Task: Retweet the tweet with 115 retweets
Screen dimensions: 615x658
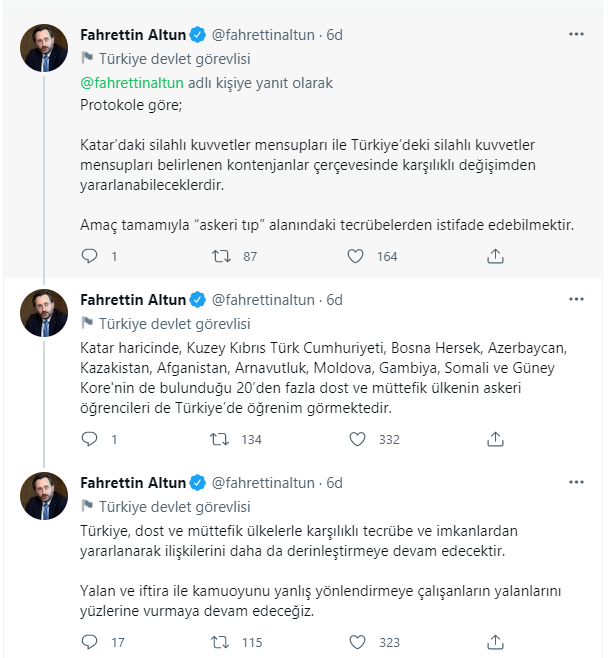Action: pyautogui.click(x=219, y=642)
